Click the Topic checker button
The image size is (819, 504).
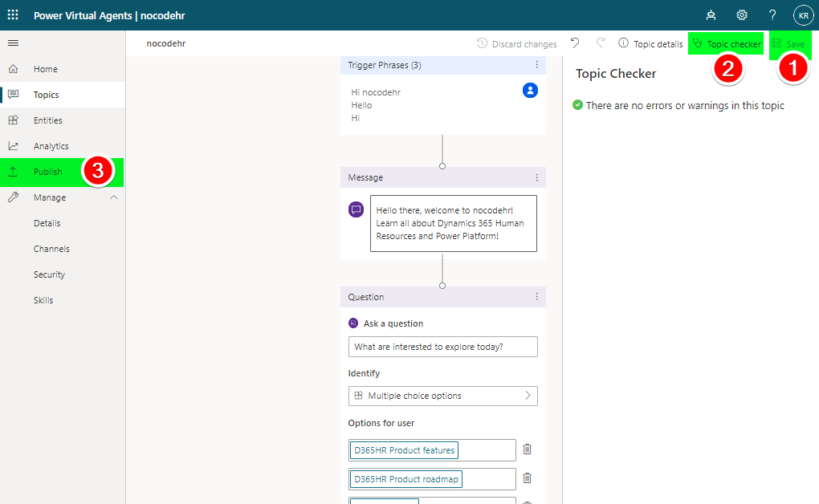[726, 44]
